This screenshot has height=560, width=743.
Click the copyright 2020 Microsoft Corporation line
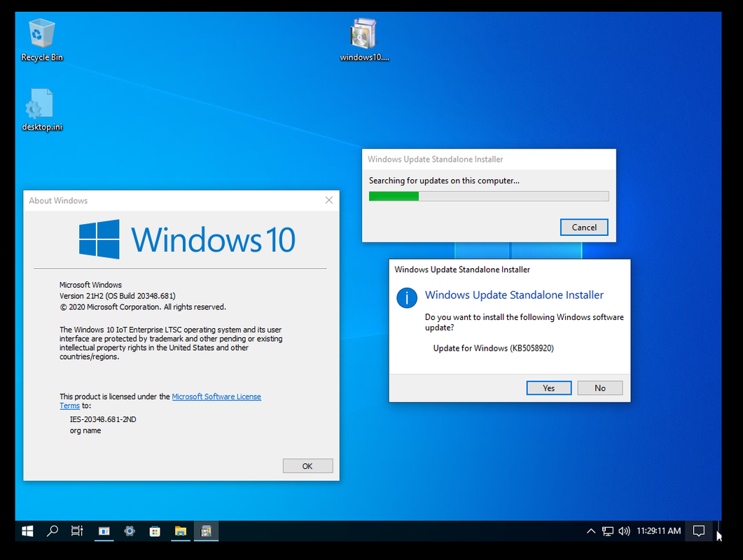[143, 307]
